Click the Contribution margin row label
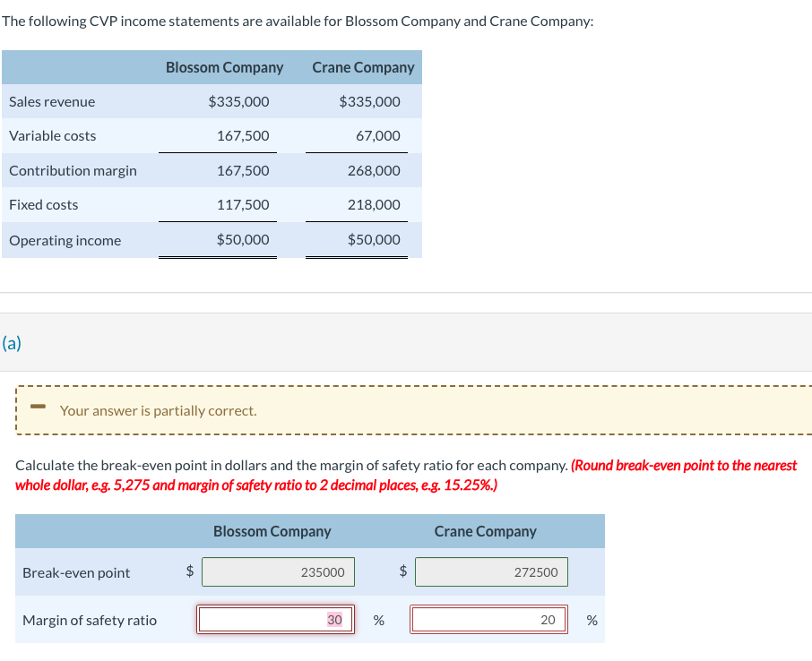812x661 pixels. [73, 171]
